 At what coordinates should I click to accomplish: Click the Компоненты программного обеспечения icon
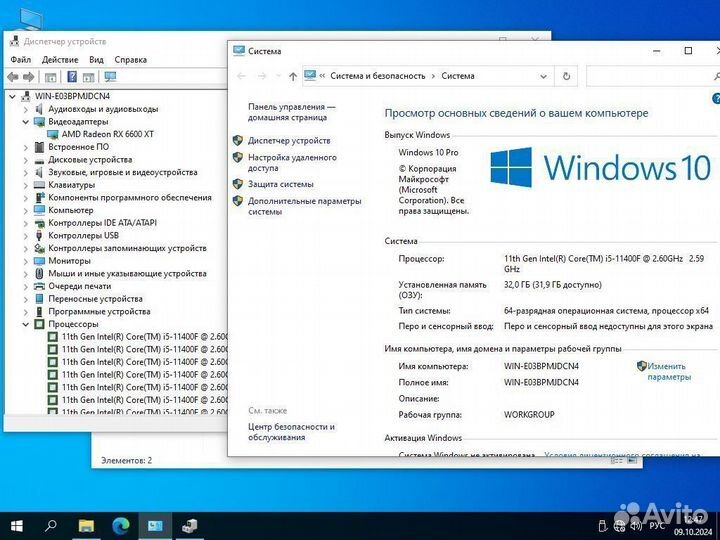pyautogui.click(x=39, y=197)
